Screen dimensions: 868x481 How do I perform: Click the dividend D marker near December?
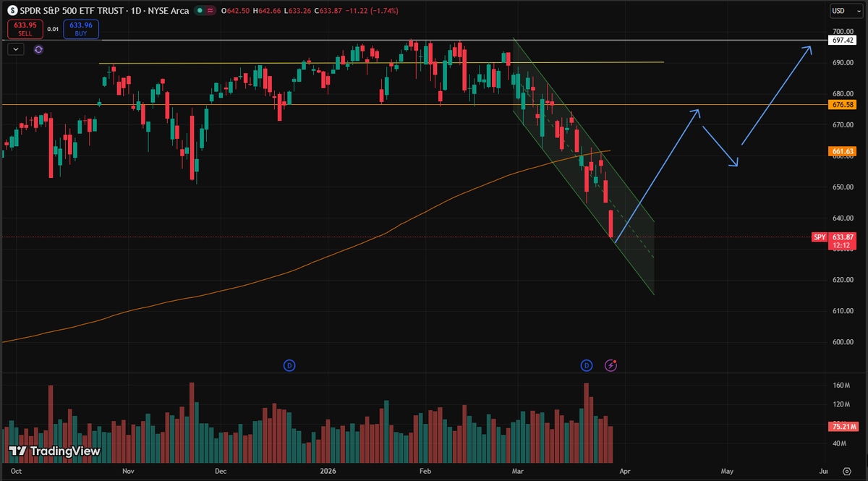tap(289, 365)
